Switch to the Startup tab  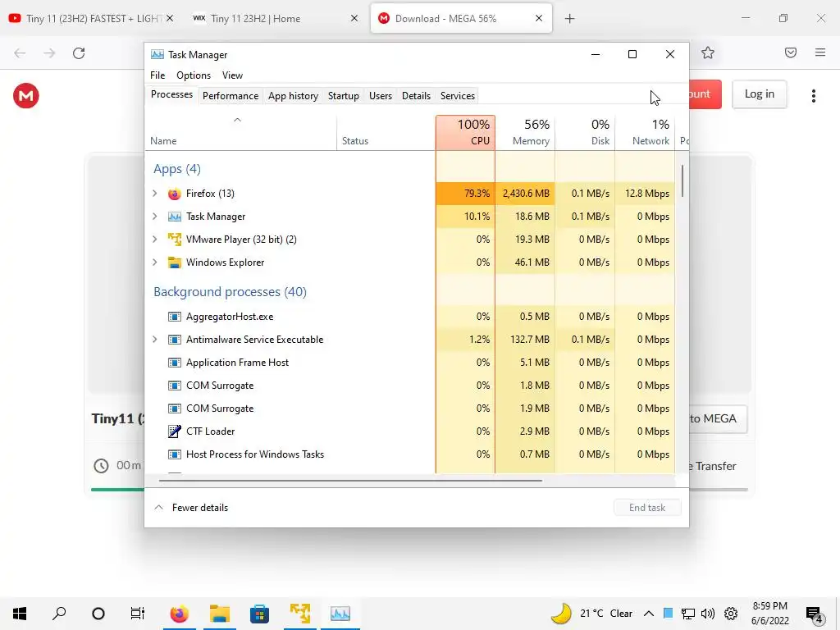coord(344,96)
